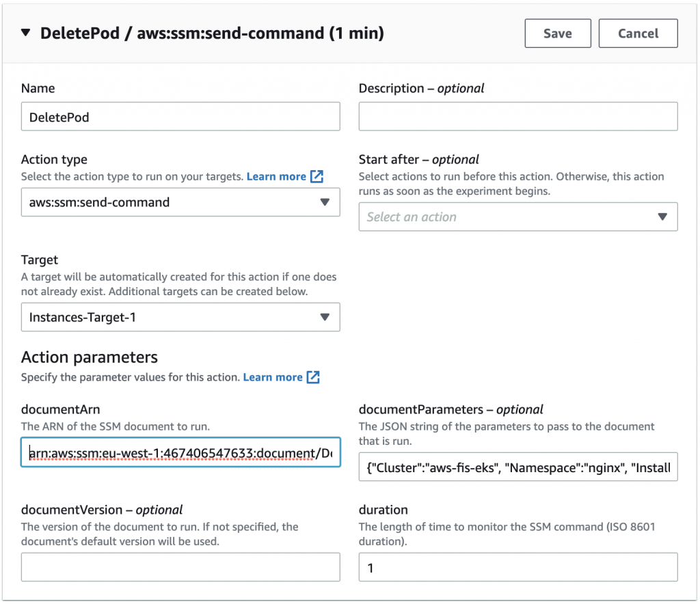Click the down-arrow icon in Action type field
The image size is (700, 604).
pyautogui.click(x=325, y=202)
